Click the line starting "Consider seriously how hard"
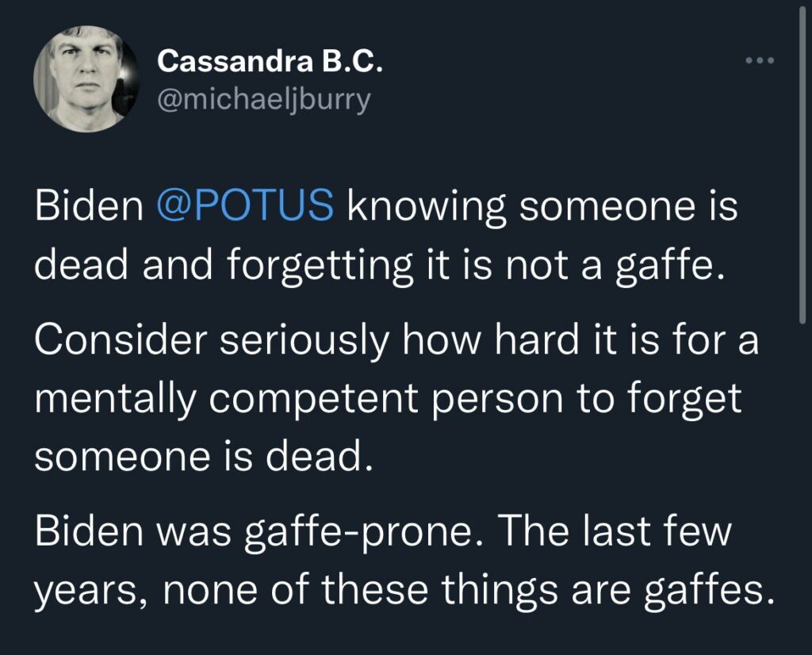812x655 pixels. [x=396, y=341]
